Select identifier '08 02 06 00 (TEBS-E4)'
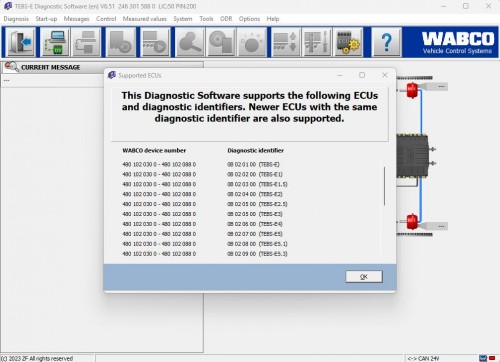500x362 pixels. click(255, 224)
